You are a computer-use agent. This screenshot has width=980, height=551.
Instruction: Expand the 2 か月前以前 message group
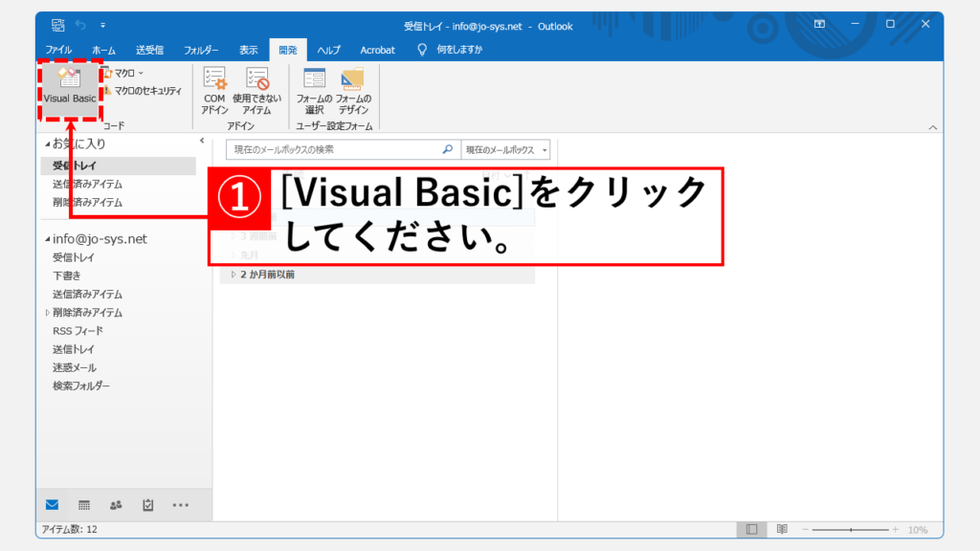pyautogui.click(x=233, y=275)
